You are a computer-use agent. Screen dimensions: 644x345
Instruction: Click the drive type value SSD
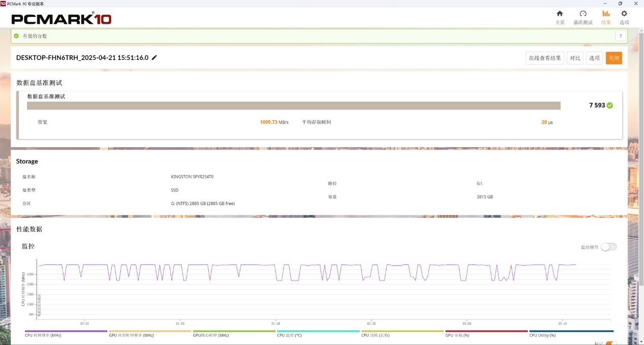[x=175, y=190]
